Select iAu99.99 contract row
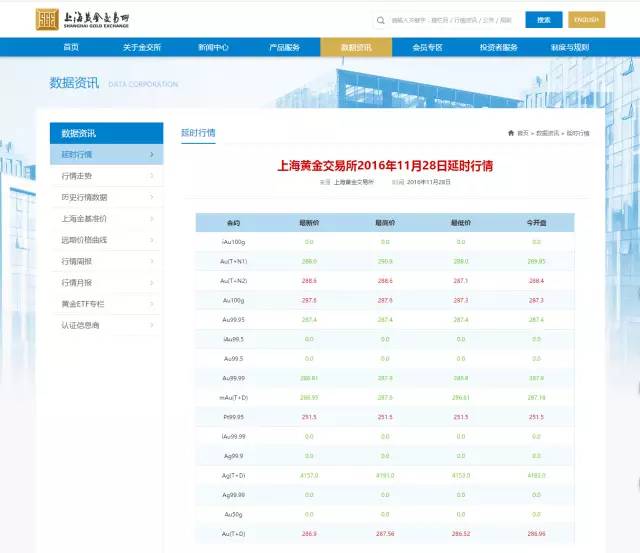This screenshot has width=640, height=553. pos(385,437)
